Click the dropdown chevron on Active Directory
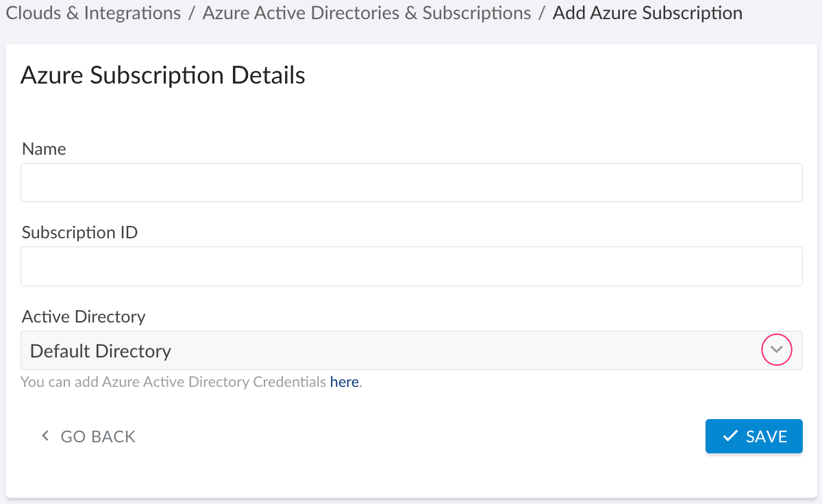 (x=776, y=350)
